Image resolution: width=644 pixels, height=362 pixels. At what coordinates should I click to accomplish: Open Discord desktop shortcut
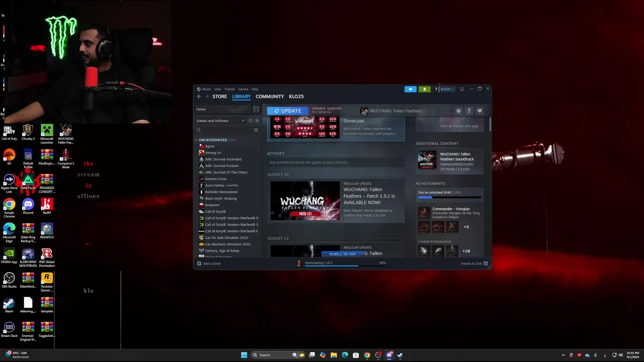28,207
